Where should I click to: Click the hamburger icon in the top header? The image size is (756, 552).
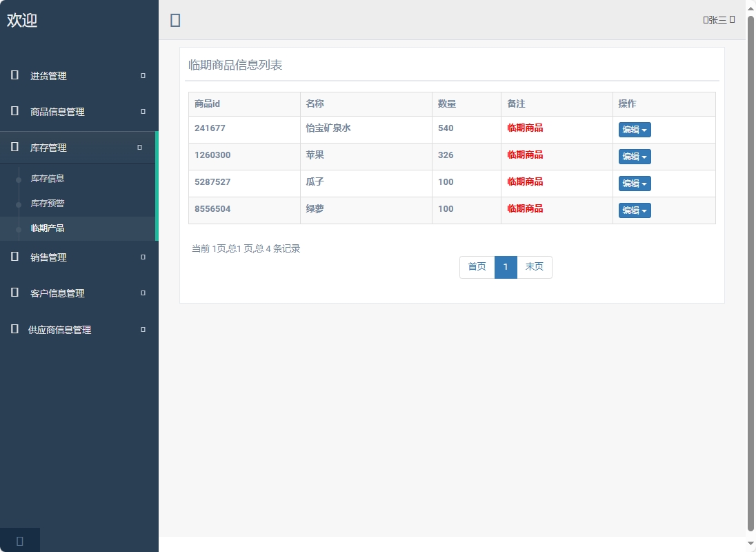coord(175,20)
